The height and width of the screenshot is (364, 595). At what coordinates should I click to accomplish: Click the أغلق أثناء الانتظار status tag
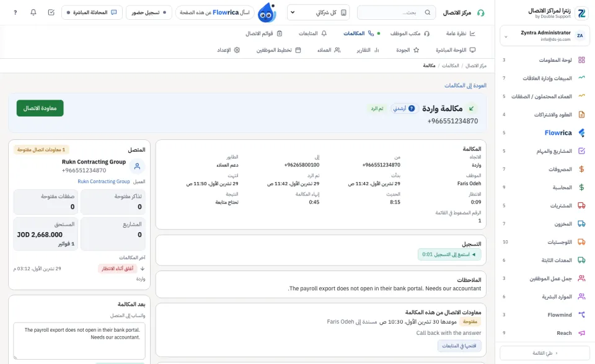pos(117,269)
